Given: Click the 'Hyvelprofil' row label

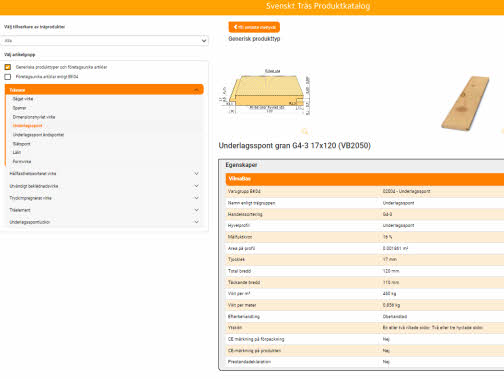Looking at the screenshot, I should click(239, 225).
